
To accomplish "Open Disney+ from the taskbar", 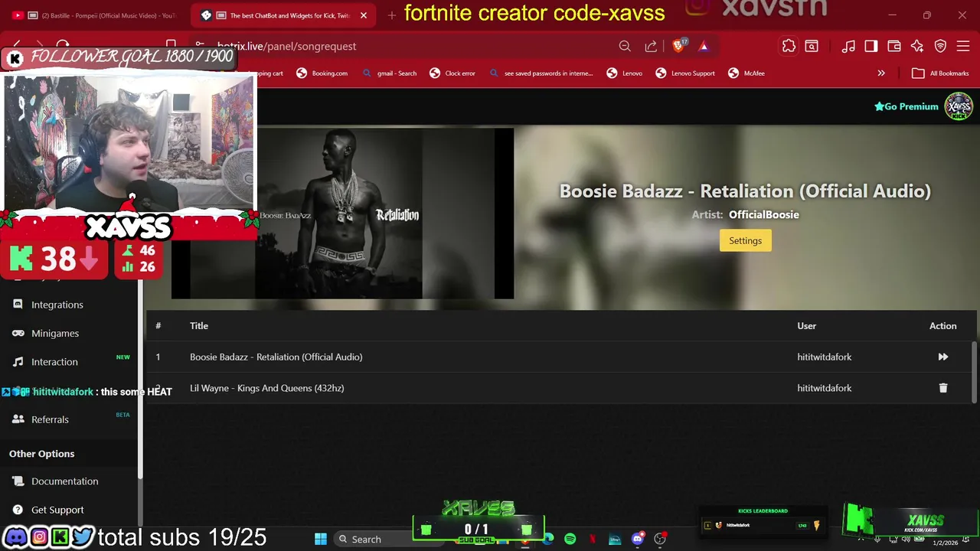I will [615, 539].
